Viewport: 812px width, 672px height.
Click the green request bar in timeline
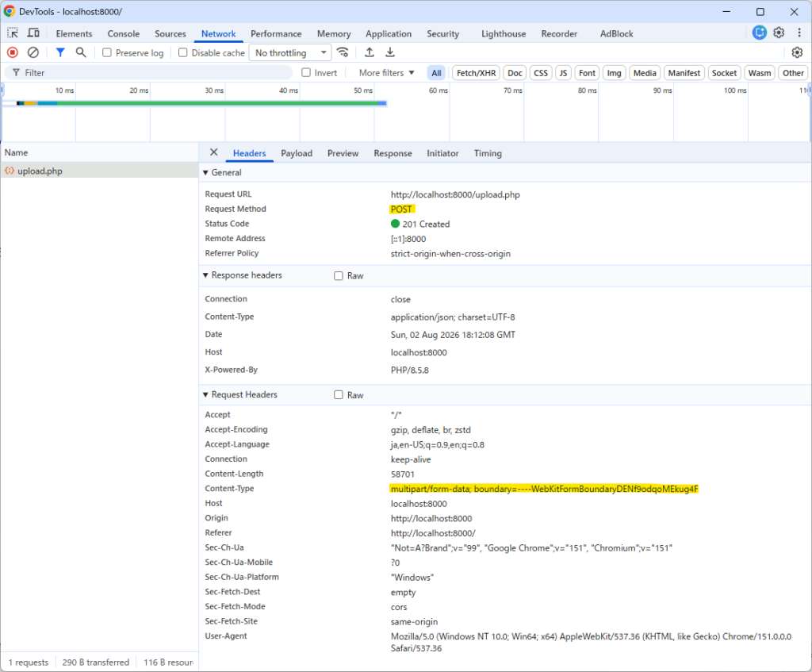(217, 104)
